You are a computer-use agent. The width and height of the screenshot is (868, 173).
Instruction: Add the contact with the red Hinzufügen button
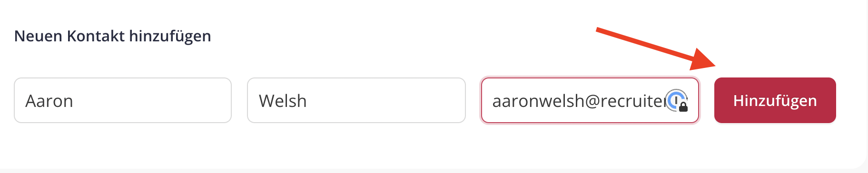(775, 100)
